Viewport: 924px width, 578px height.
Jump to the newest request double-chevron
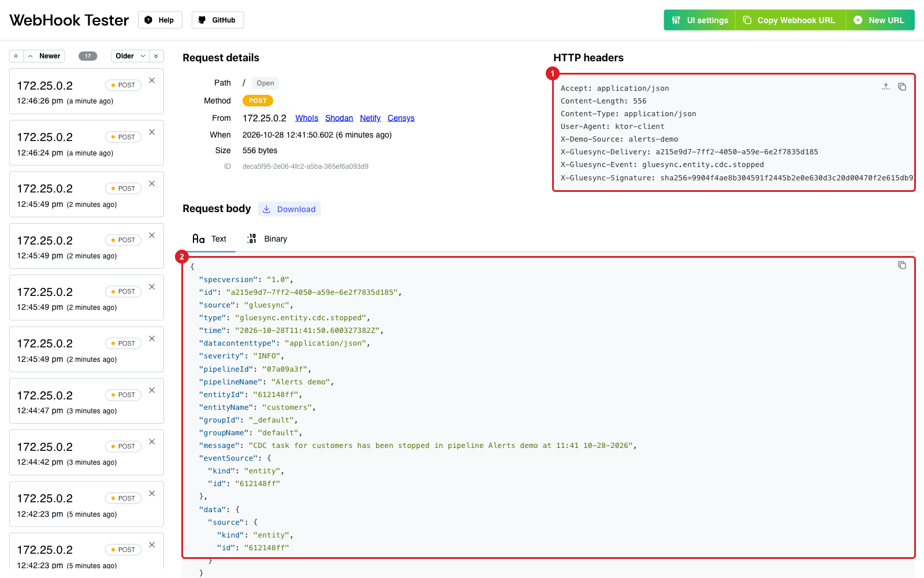(x=16, y=56)
